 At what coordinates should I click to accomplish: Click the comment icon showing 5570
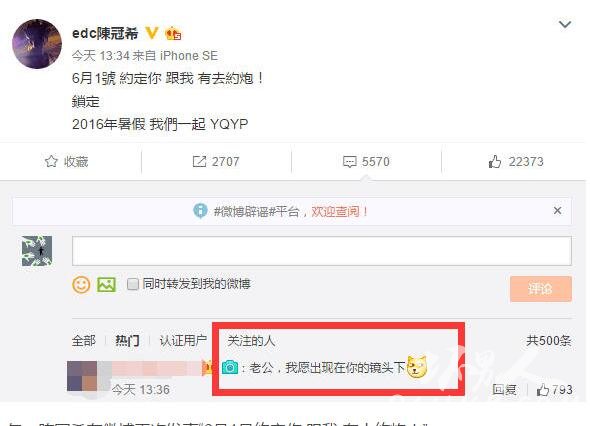point(350,162)
